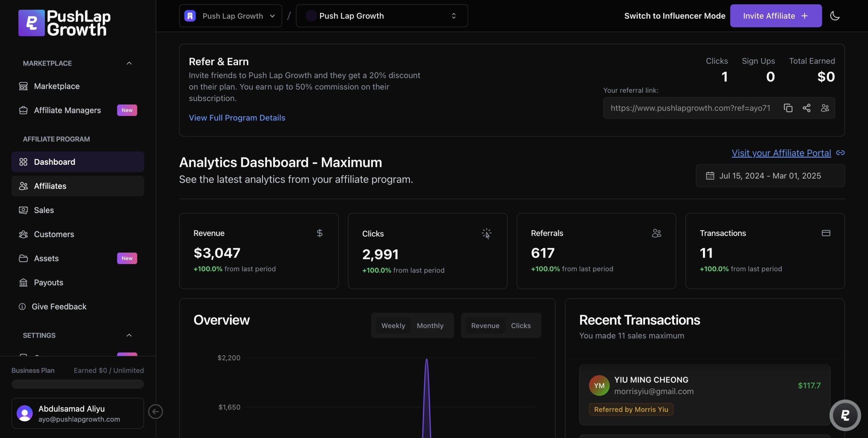The image size is (868, 438).
Task: Click the PushLap Growth logo
Action: pyautogui.click(x=64, y=23)
